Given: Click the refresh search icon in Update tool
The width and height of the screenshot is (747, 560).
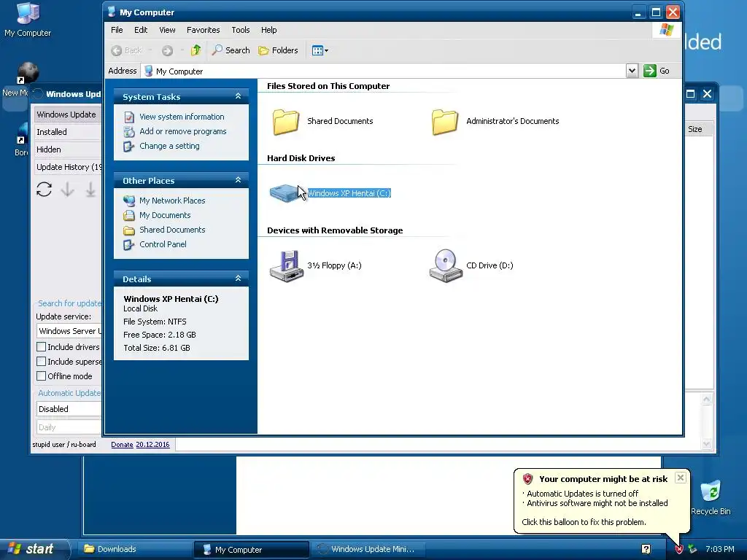Looking at the screenshot, I should [x=44, y=190].
